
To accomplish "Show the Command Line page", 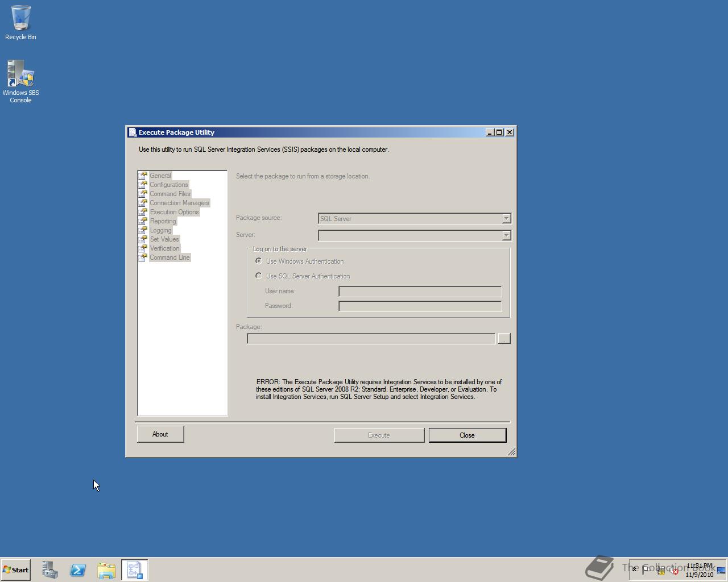I will (x=169, y=257).
